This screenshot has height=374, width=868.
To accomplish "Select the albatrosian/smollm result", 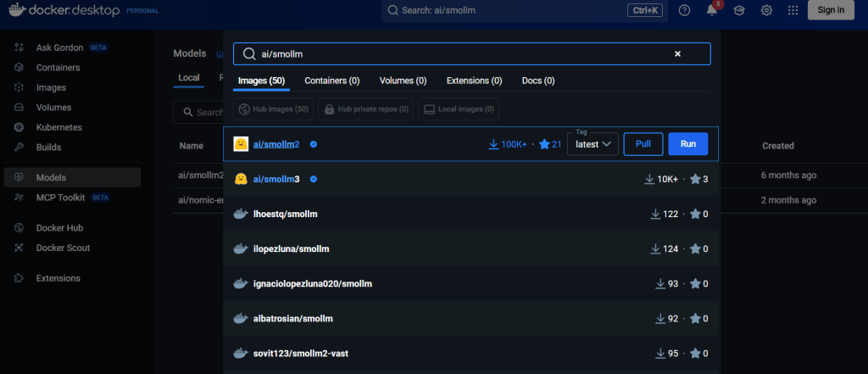I will click(x=471, y=319).
